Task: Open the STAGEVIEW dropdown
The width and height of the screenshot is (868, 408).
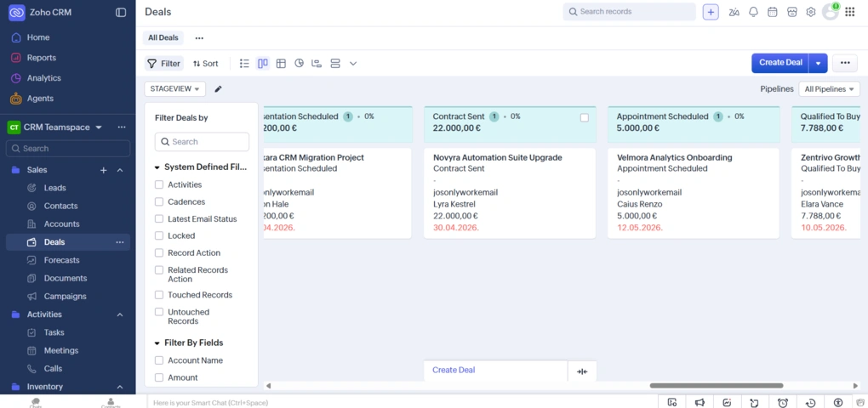Action: click(x=175, y=89)
